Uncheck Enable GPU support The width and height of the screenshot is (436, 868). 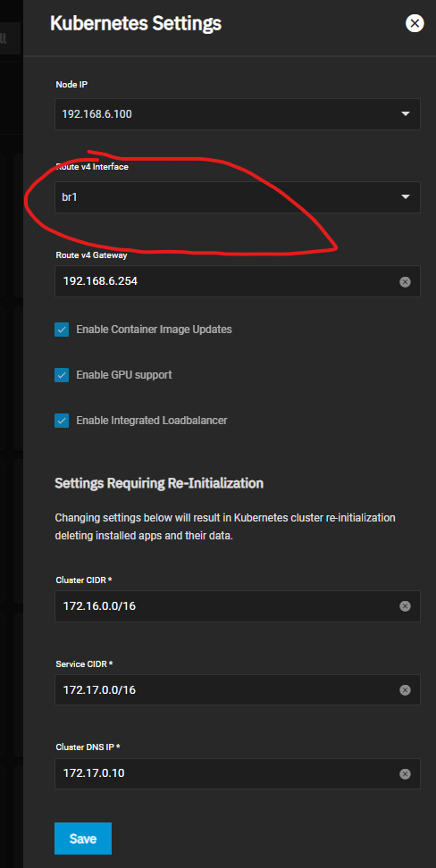click(x=62, y=375)
